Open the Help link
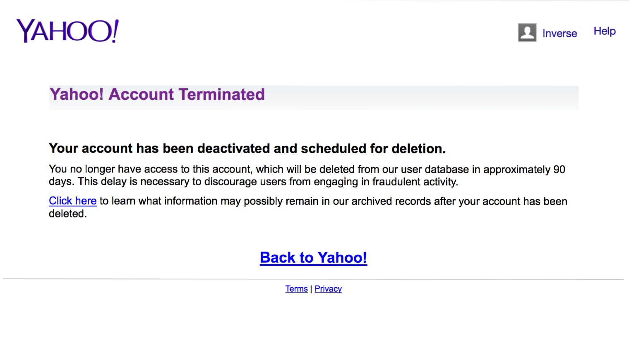629x364 pixels. click(x=604, y=31)
